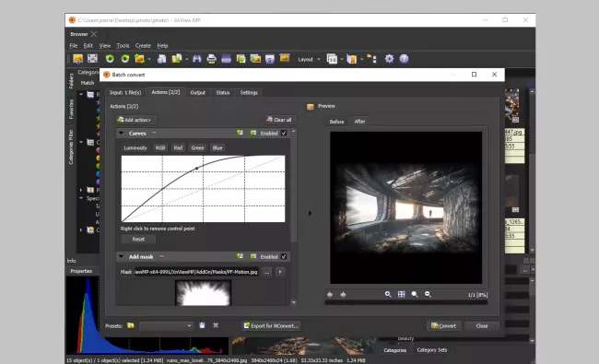The image size is (599, 364).
Task: Switch to the Output tab
Action: coord(197,92)
